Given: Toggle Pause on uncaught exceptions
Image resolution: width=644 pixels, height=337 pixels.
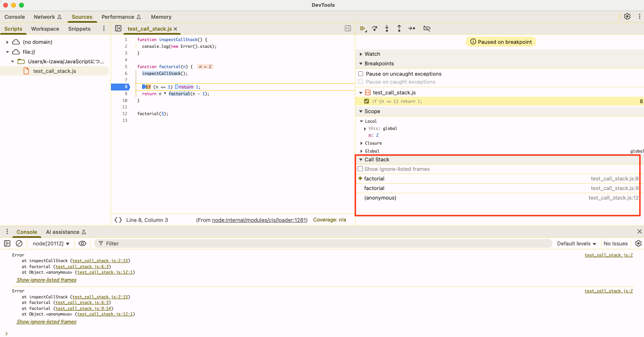Looking at the screenshot, I should (361, 74).
